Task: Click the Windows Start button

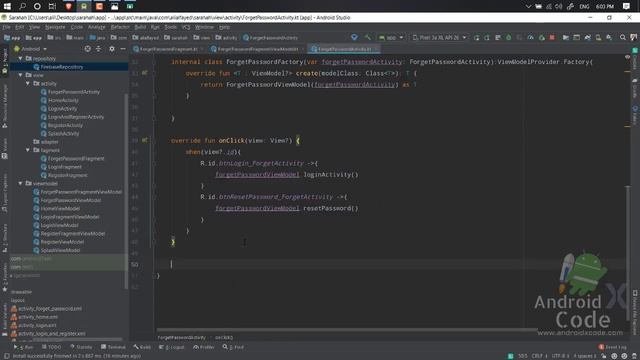Action: coord(7,6)
